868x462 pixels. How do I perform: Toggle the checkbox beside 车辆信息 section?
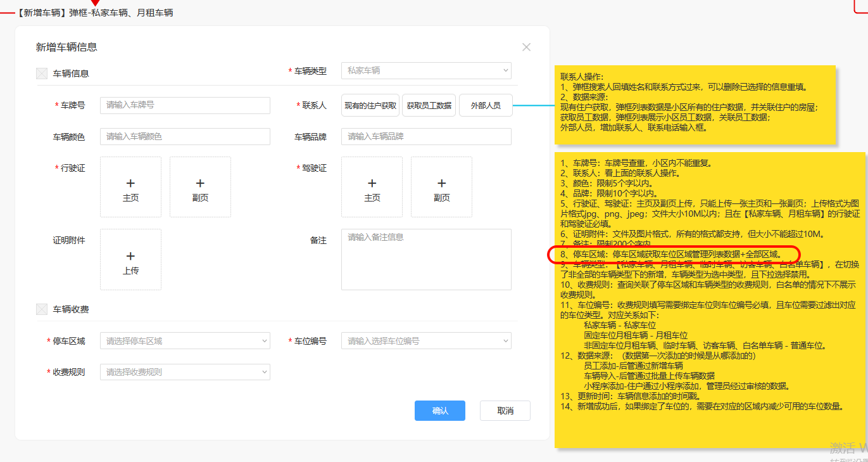click(42, 73)
